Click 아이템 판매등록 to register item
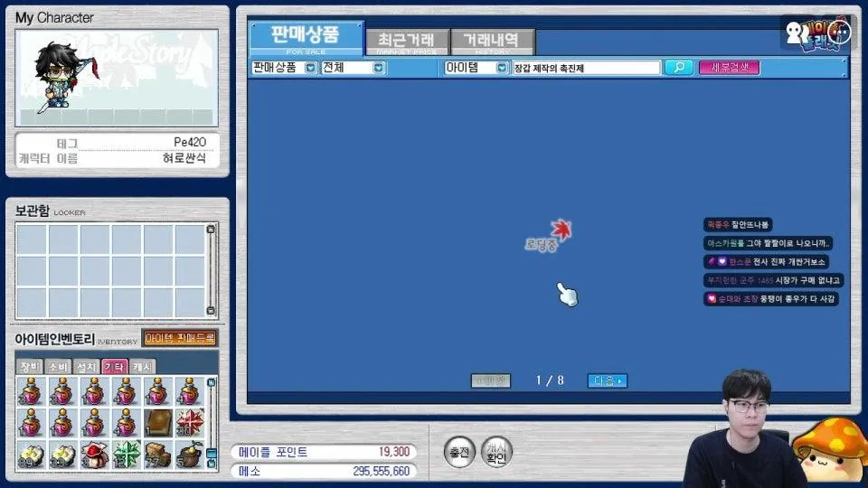 tap(179, 338)
